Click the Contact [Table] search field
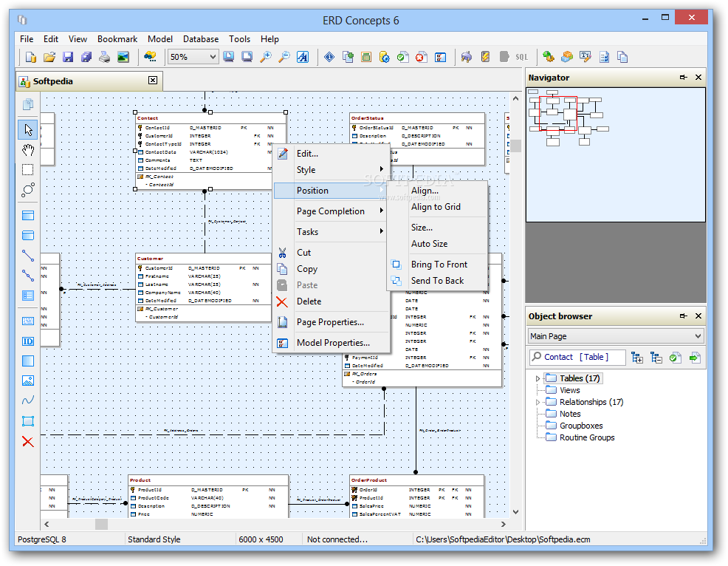 (x=577, y=357)
